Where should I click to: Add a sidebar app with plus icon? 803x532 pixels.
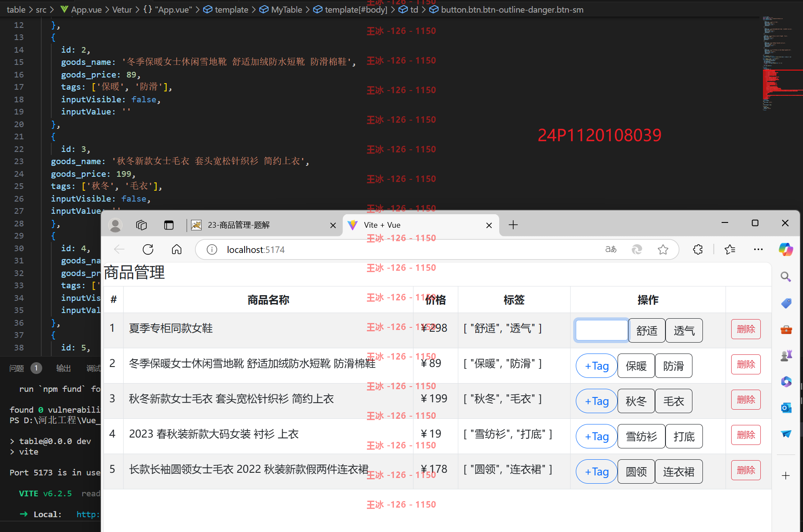point(786,475)
